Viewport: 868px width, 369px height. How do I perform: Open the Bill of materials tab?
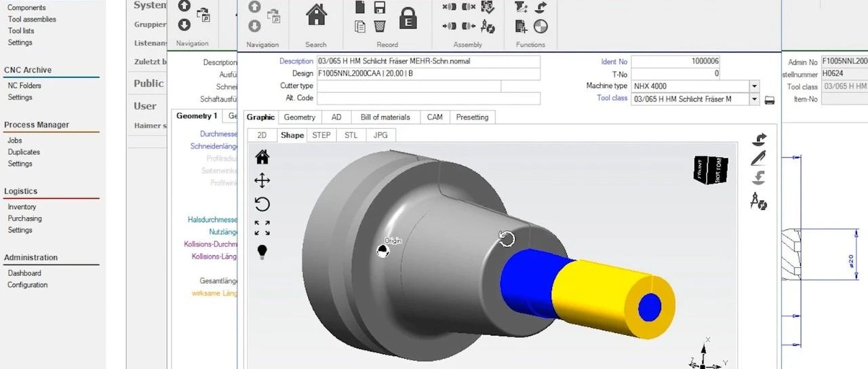click(x=385, y=117)
